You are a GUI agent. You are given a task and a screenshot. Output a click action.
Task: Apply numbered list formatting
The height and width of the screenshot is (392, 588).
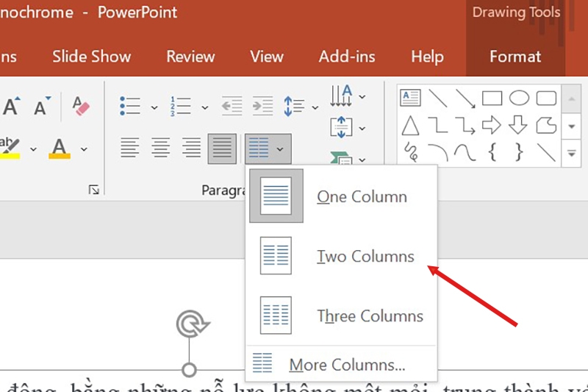[x=180, y=106]
